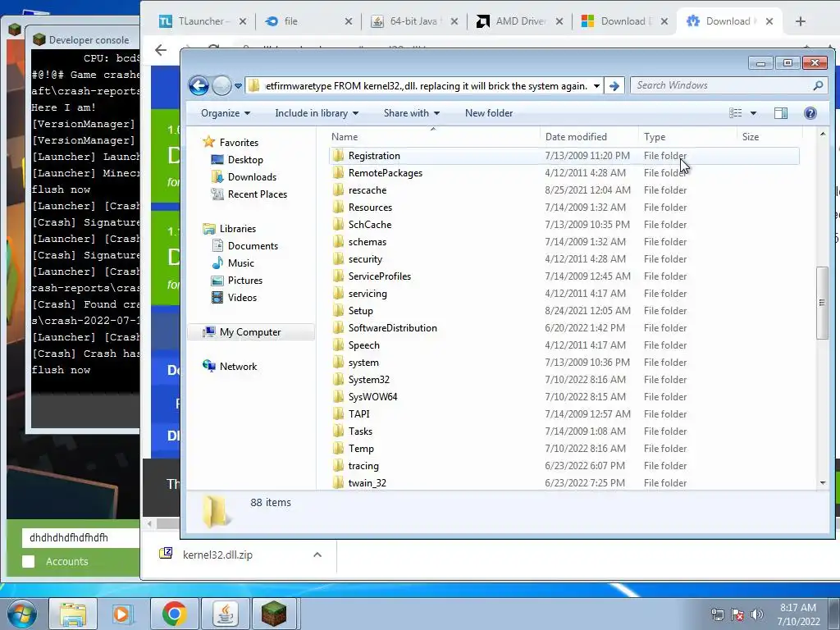Expand kernel32.dll.zip download options chevron
840x630 pixels.
click(317, 555)
